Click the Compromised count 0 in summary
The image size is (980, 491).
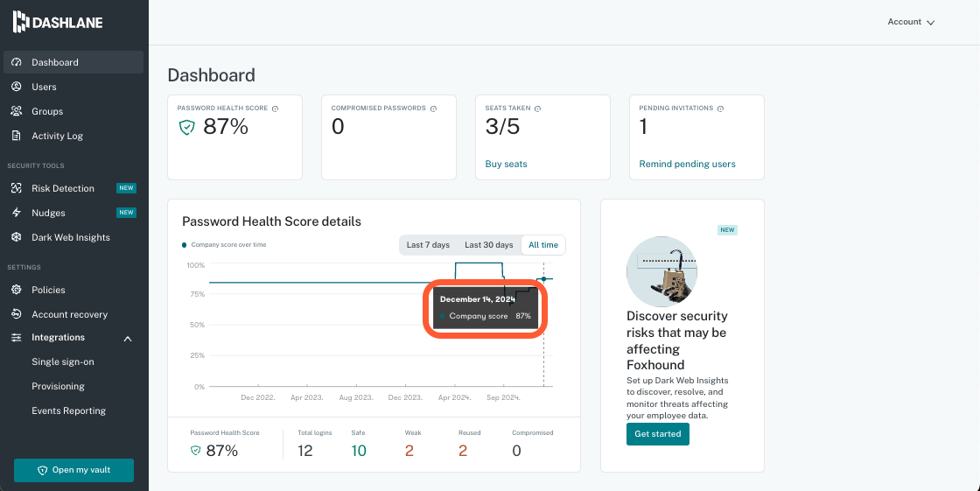pyautogui.click(x=516, y=451)
